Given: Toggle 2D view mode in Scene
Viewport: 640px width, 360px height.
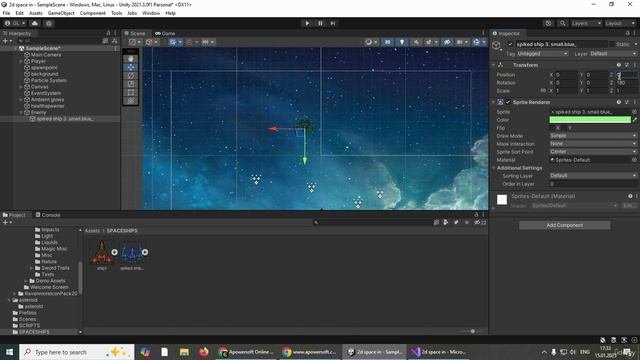Looking at the screenshot, I should (x=387, y=42).
